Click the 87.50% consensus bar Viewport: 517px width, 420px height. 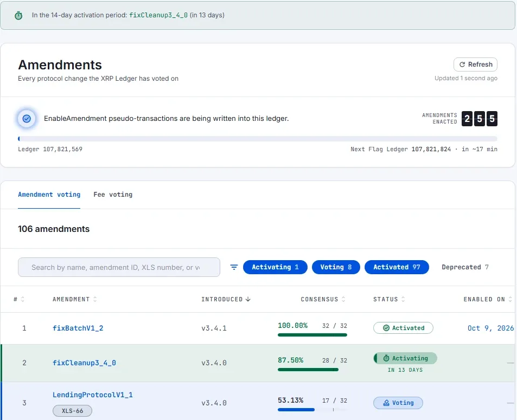(x=312, y=370)
